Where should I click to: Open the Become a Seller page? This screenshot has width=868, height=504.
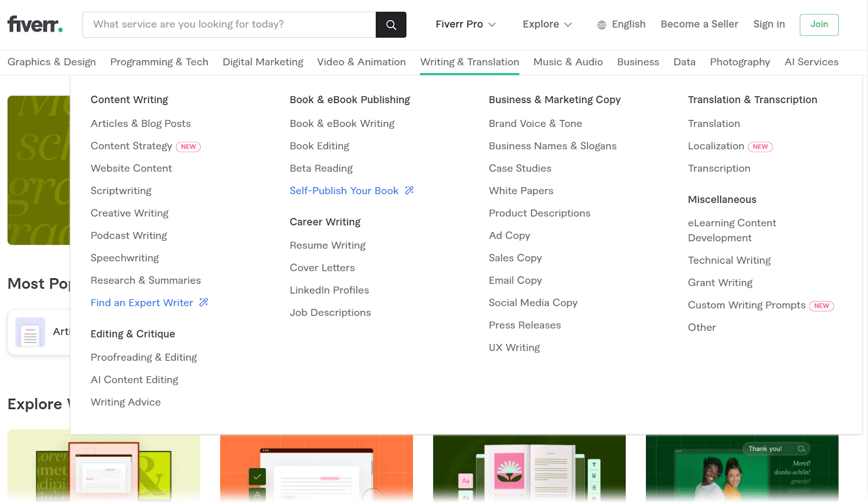pyautogui.click(x=699, y=24)
